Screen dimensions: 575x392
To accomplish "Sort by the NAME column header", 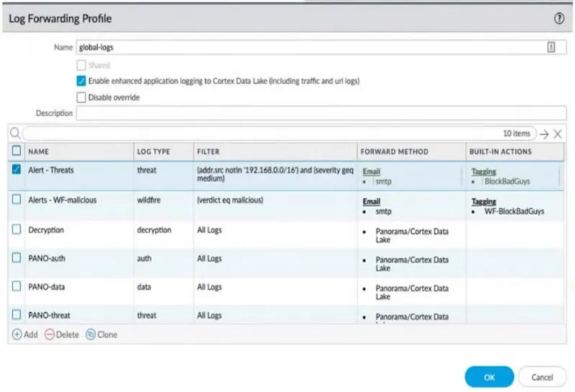I will tap(39, 152).
